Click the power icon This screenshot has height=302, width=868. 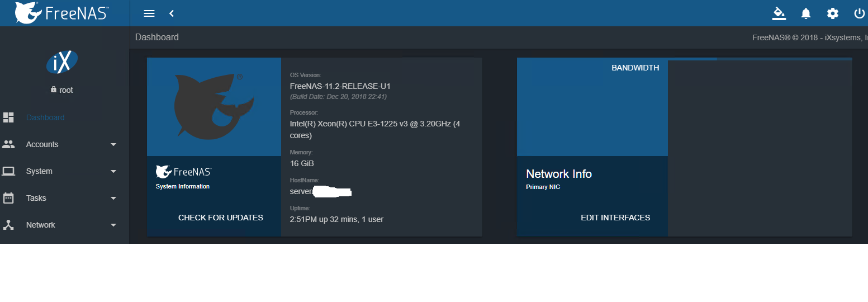coord(860,13)
